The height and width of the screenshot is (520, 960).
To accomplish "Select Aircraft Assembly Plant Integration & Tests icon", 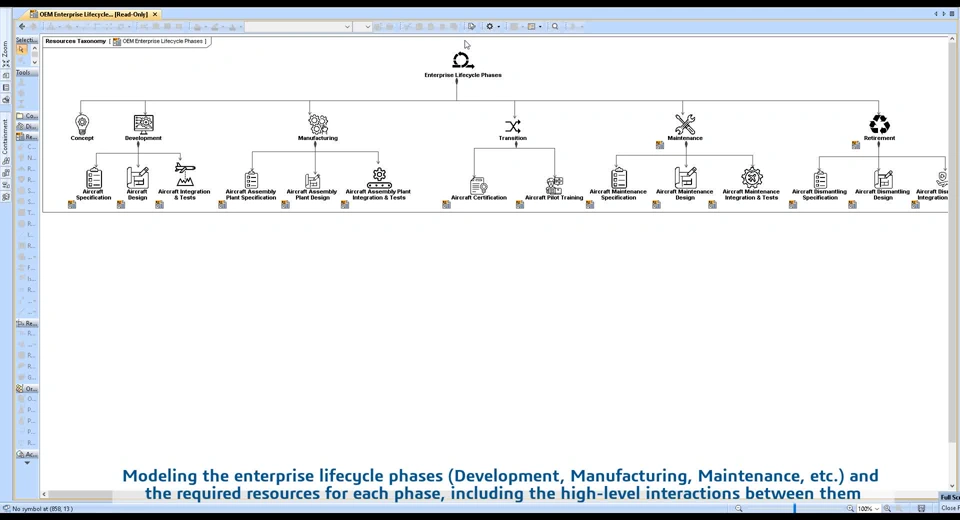I will click(x=379, y=178).
